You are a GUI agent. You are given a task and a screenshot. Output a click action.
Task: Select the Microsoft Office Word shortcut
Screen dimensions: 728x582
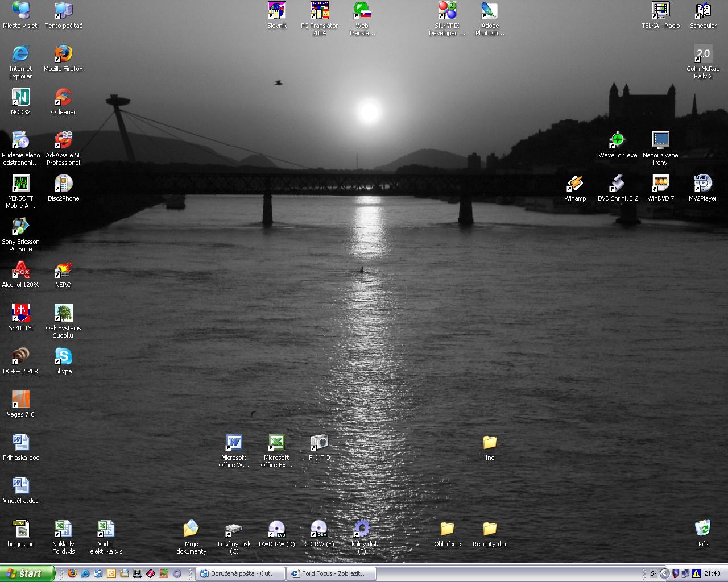234,443
